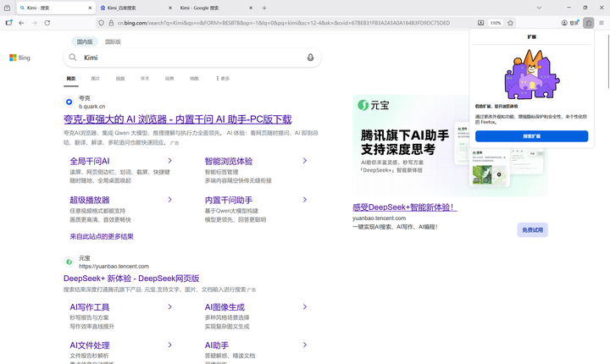Open the account sign-in button
Viewport: 610px width, 364px height.
[x=570, y=23]
